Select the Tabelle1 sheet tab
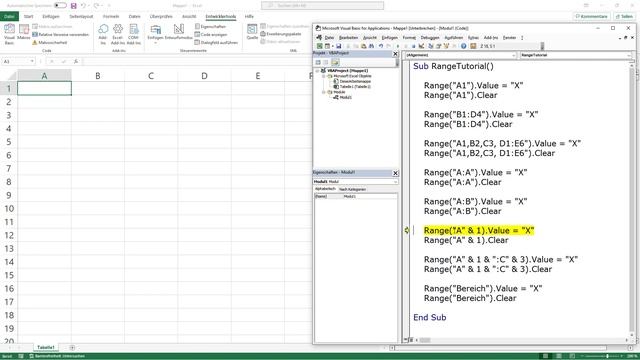The image size is (640, 360). (46, 347)
